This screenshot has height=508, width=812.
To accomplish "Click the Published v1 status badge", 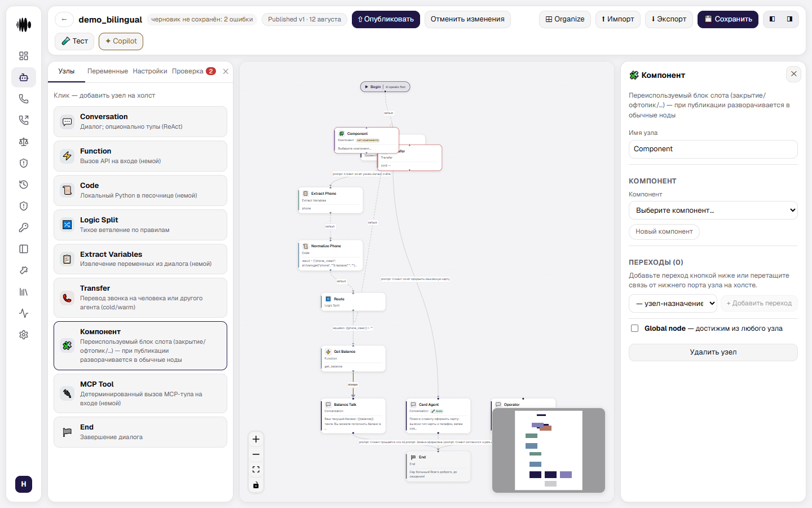I will [x=304, y=19].
